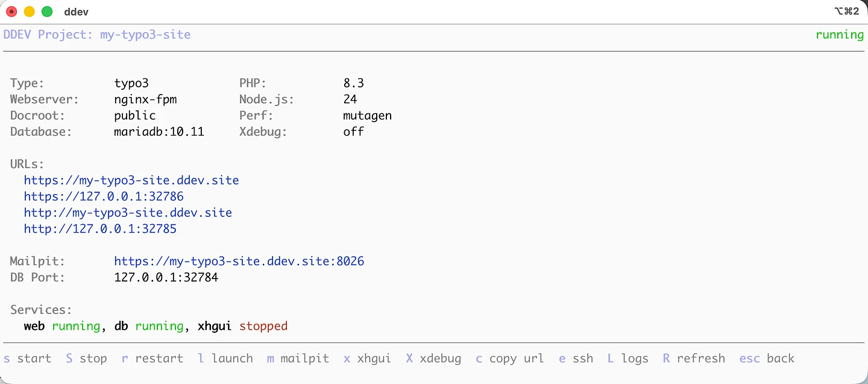868x384 pixels.
Task: Open https://my-typo3-site.ddev.site
Action: tap(131, 180)
